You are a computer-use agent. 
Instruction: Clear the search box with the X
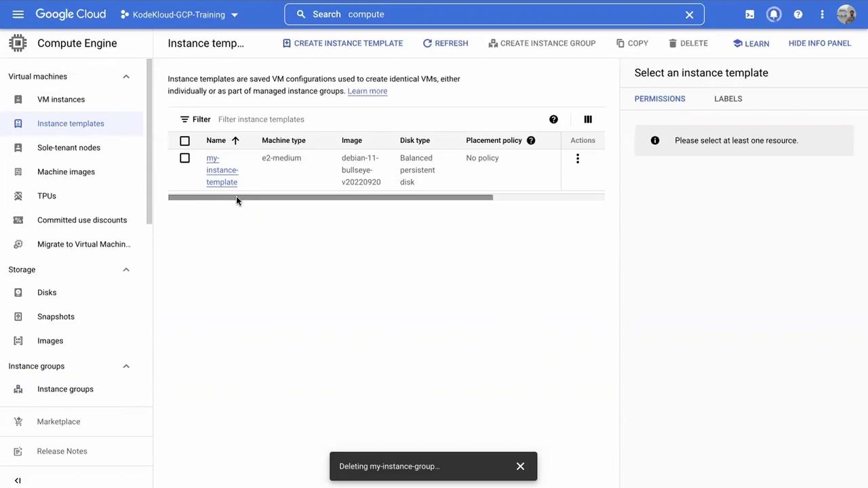689,14
